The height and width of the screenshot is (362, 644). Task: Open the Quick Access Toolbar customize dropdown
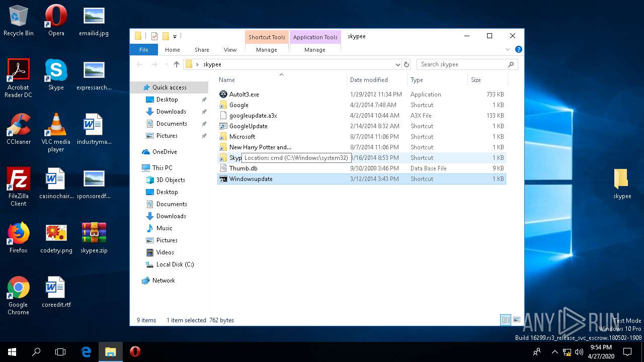click(x=175, y=36)
